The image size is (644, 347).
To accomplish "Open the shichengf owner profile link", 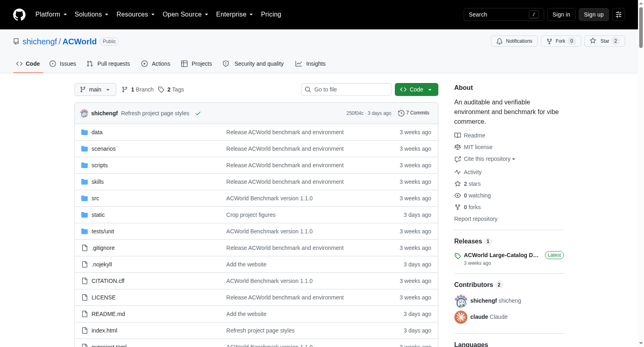I will [40, 42].
